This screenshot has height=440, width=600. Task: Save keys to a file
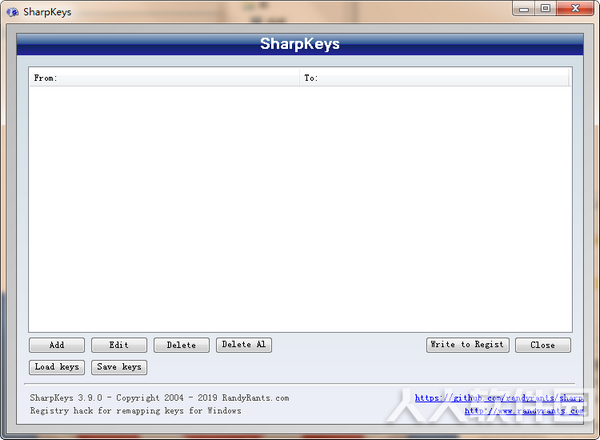point(119,367)
